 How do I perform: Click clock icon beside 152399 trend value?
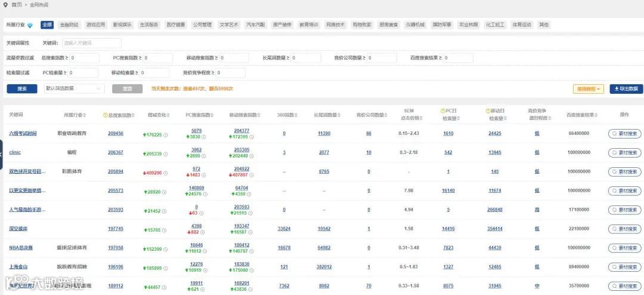tap(165, 249)
